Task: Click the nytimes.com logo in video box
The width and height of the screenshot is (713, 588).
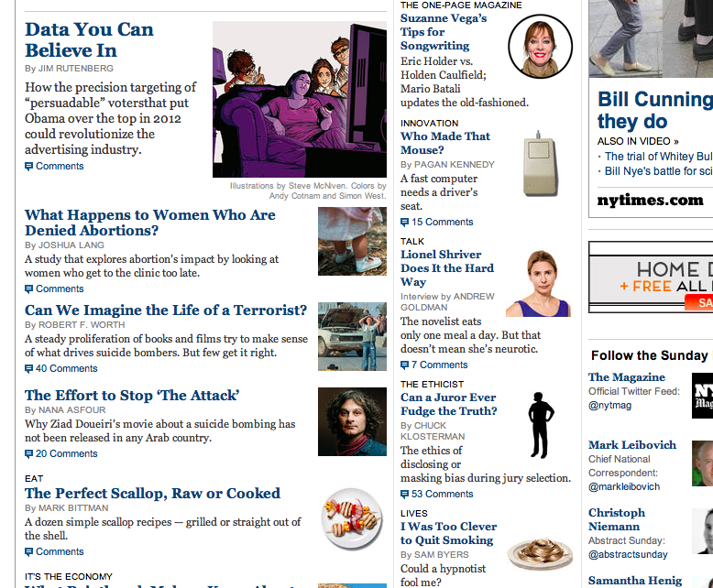Action: 650,201
